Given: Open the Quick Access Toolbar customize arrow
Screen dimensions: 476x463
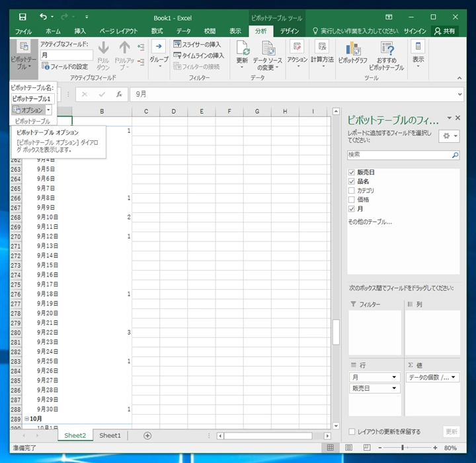Looking at the screenshot, I should pyautogui.click(x=87, y=17).
